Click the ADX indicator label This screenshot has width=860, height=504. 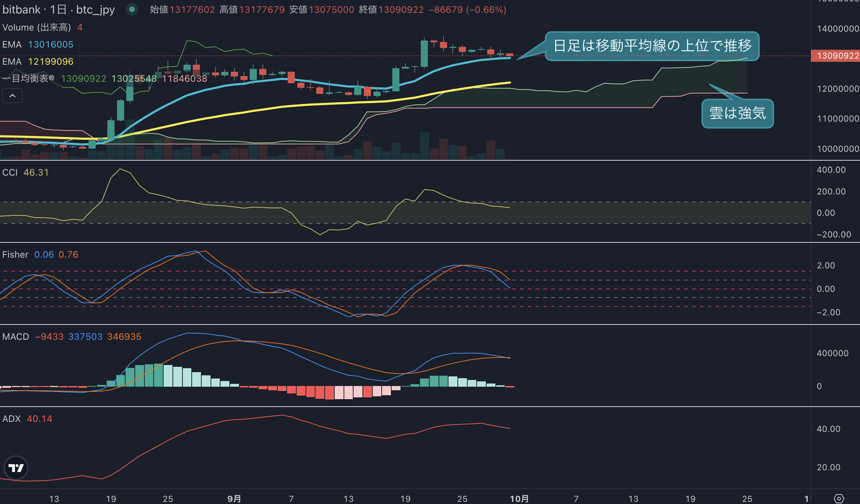[x=11, y=419]
